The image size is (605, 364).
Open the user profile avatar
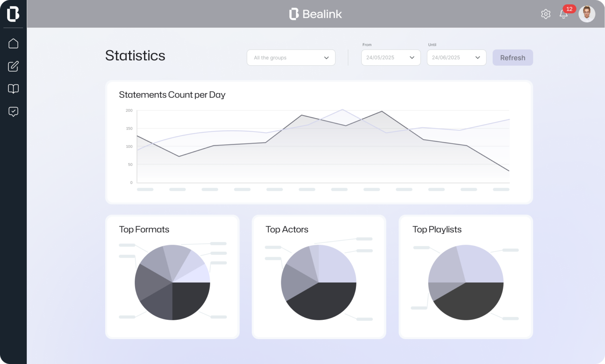tap(587, 14)
